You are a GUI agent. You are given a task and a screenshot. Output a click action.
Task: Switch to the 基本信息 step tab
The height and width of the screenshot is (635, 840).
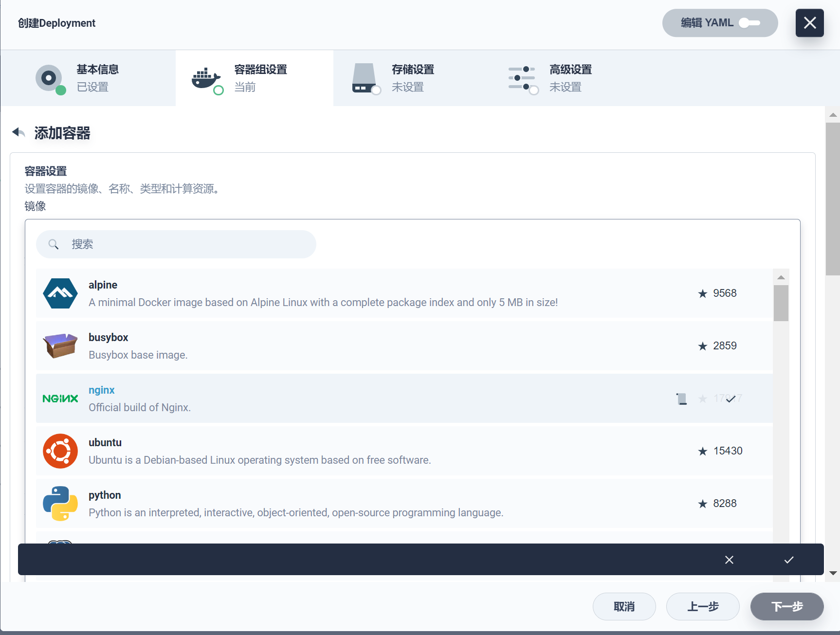coord(97,78)
